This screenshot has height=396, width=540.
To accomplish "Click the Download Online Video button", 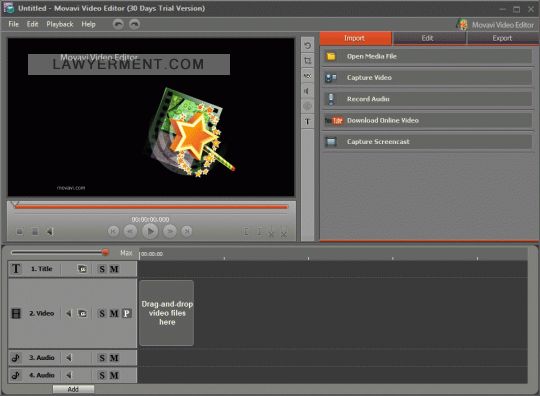I will pyautogui.click(x=427, y=121).
